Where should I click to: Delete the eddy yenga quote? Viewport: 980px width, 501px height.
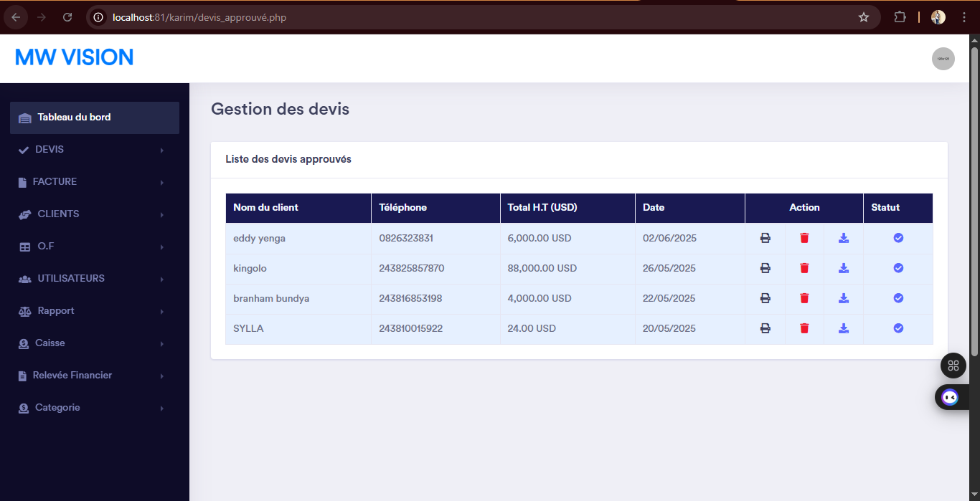pyautogui.click(x=804, y=238)
